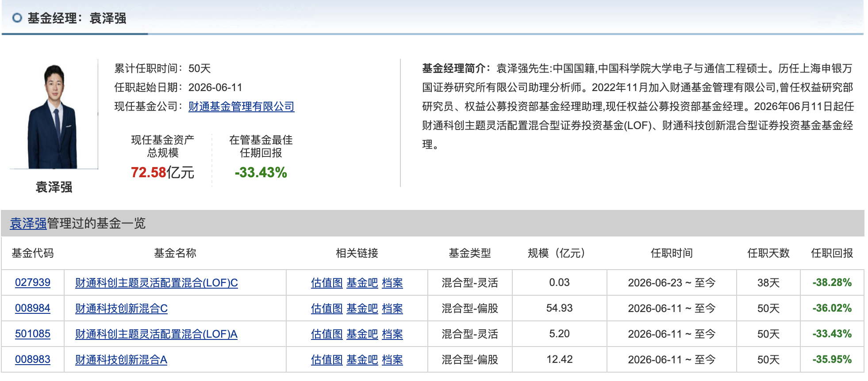Click the -33.43% best tenure return figure

tap(261, 172)
